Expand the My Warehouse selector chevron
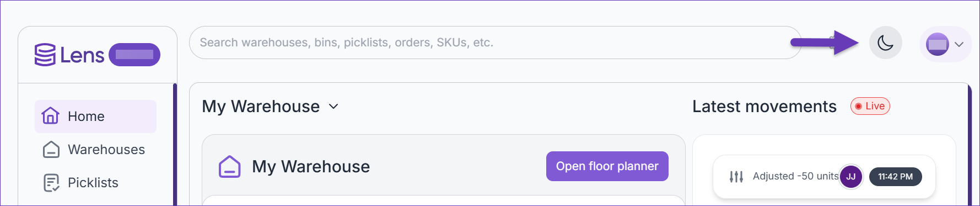Image resolution: width=980 pixels, height=206 pixels. [333, 106]
